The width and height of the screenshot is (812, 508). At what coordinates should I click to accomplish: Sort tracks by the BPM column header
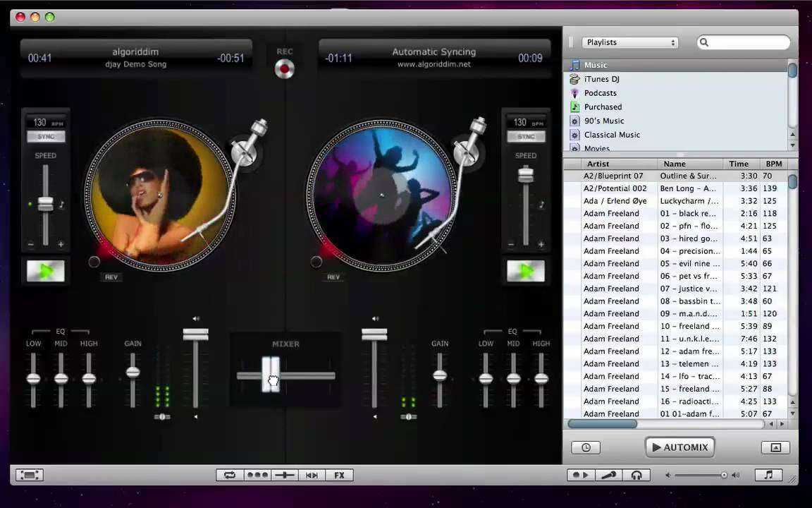click(774, 164)
